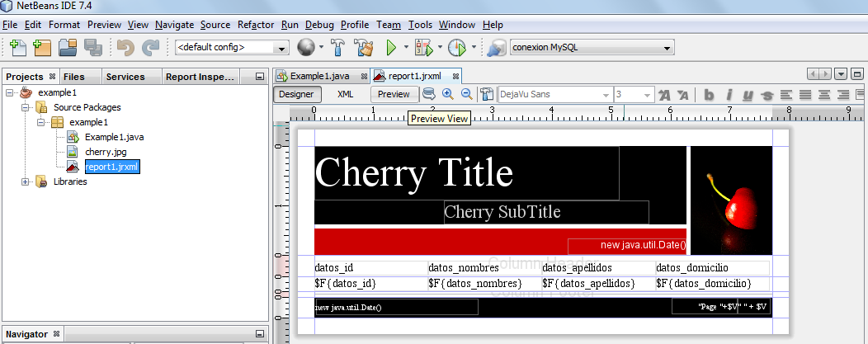868x344 pixels.
Task: Increase font size with larger A icon
Action: pyautogui.click(x=664, y=95)
